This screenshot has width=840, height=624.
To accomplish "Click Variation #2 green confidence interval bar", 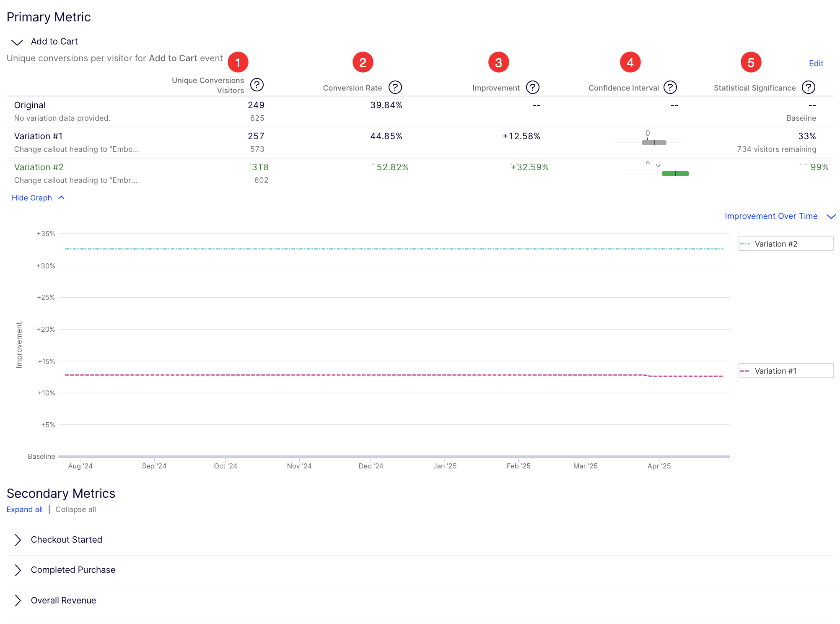I will [x=675, y=174].
